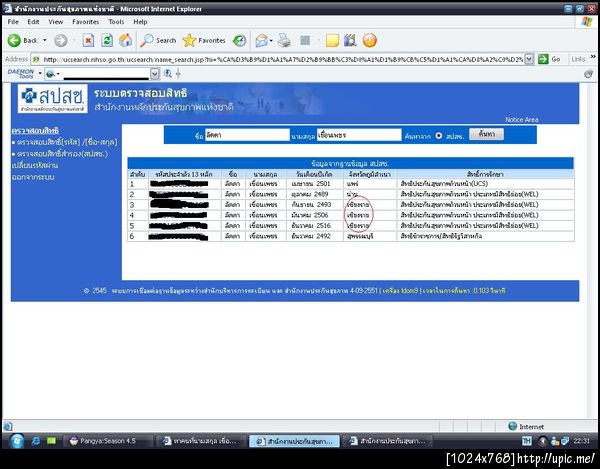Select row 1 province cell แพร่
This screenshot has width=600, height=469.
[370, 184]
